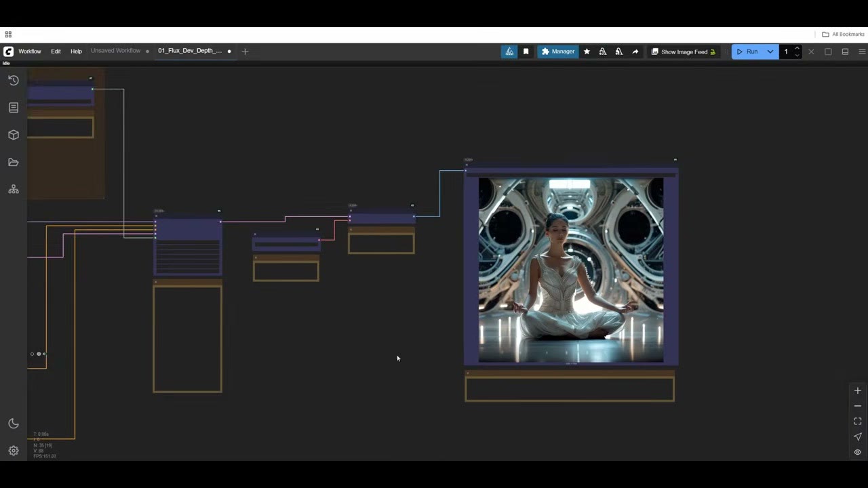Viewport: 868px width, 488px height.
Task: Click Show Image Feed button
Action: (x=684, y=52)
